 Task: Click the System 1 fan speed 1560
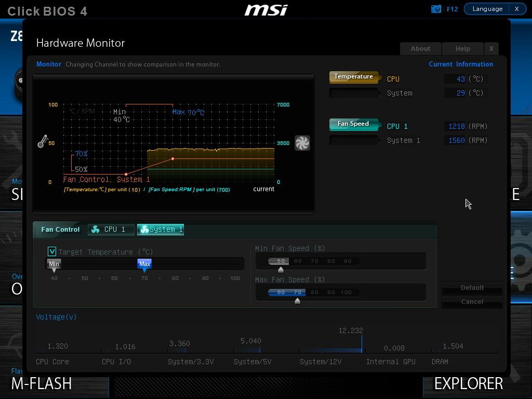click(x=456, y=140)
